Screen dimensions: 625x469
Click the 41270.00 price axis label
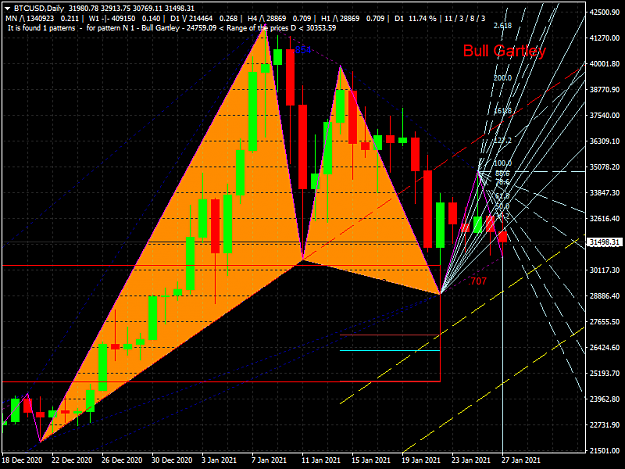click(x=605, y=38)
